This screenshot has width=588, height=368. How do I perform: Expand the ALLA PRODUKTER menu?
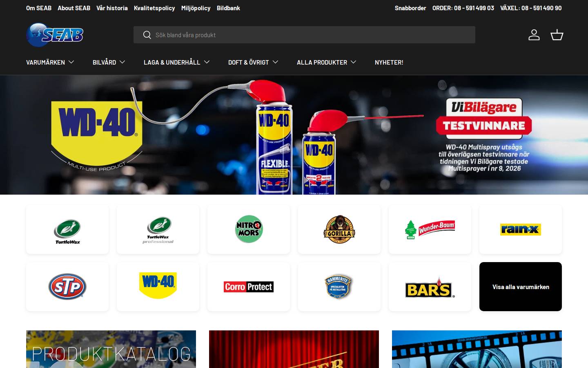(x=326, y=62)
